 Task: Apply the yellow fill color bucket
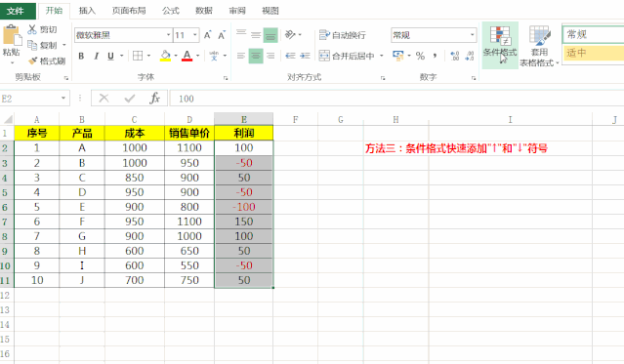[x=166, y=56]
